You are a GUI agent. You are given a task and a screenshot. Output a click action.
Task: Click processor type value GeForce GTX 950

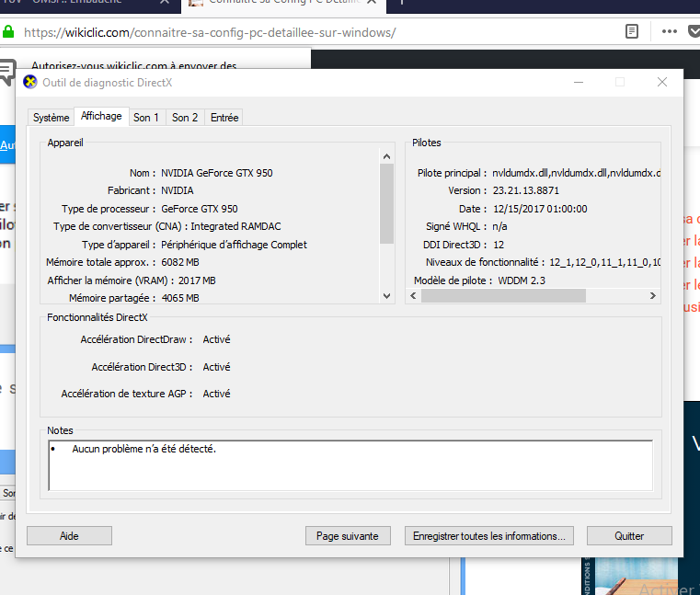pos(199,209)
